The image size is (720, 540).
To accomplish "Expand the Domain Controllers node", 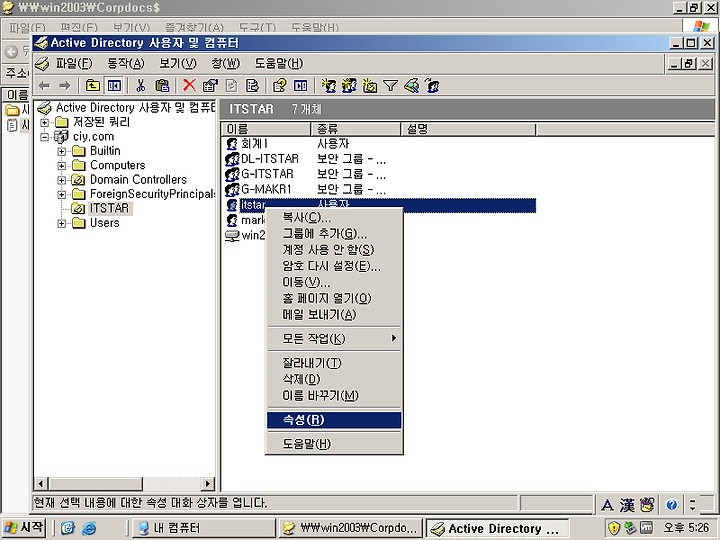I will tap(62, 180).
